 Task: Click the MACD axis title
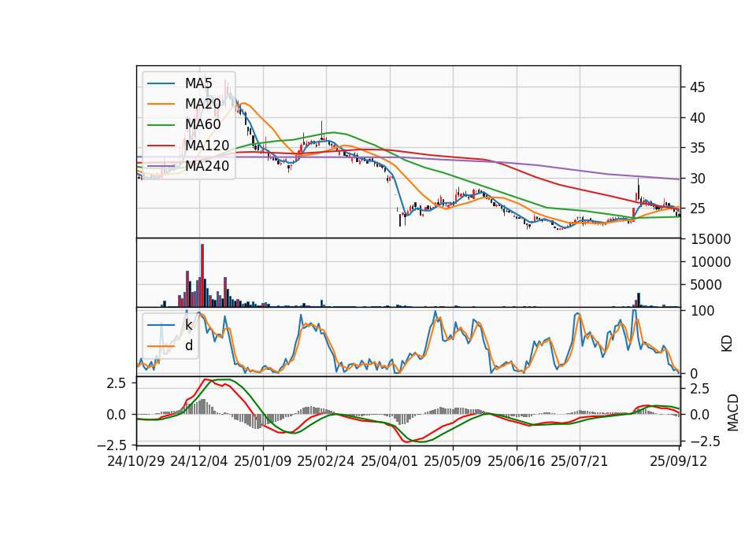pyautogui.click(x=733, y=412)
